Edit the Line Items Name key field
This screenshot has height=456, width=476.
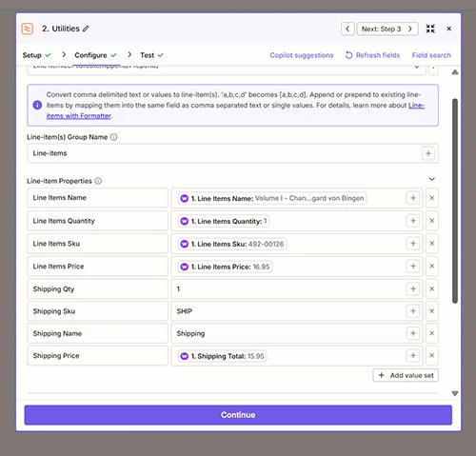pyautogui.click(x=97, y=198)
